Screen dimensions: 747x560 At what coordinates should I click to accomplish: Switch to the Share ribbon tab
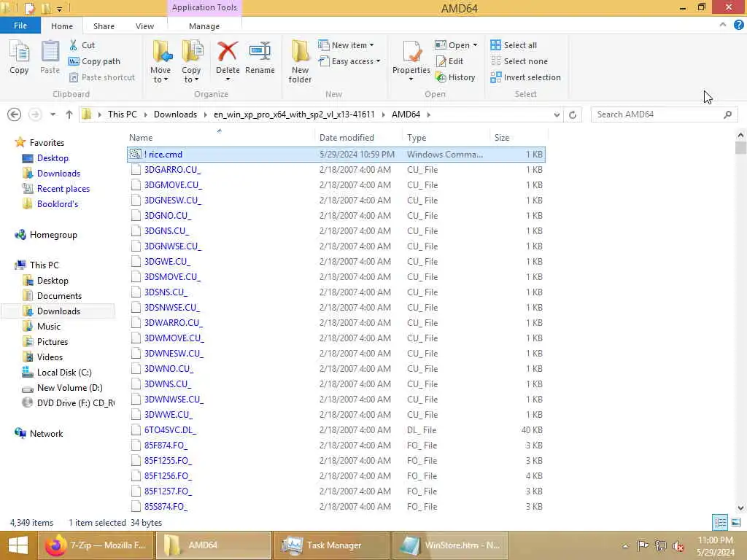coord(104,26)
